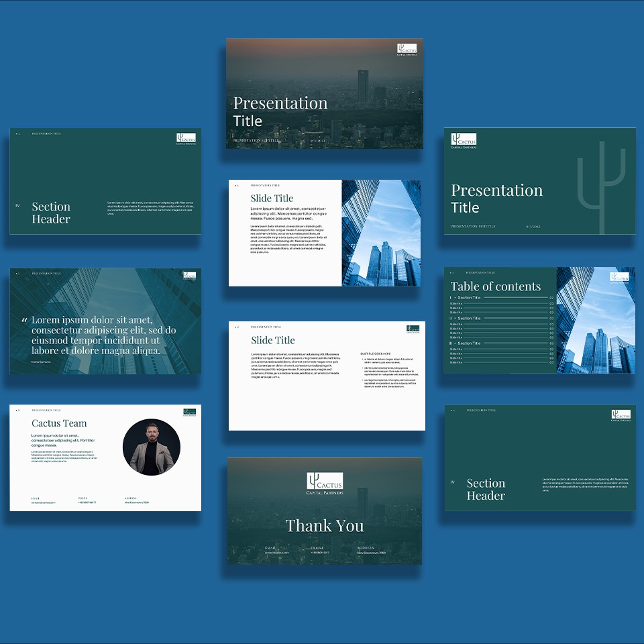Select the Thank You slide heading
The image size is (644, 644).
(x=325, y=526)
